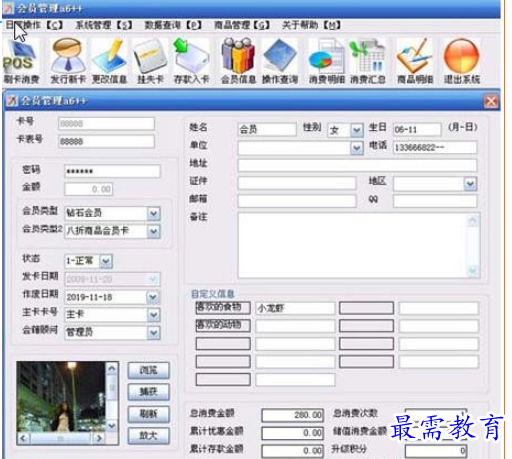The width and height of the screenshot is (512, 459).
Task: Click the 升级积分 field
Action: 436,451
